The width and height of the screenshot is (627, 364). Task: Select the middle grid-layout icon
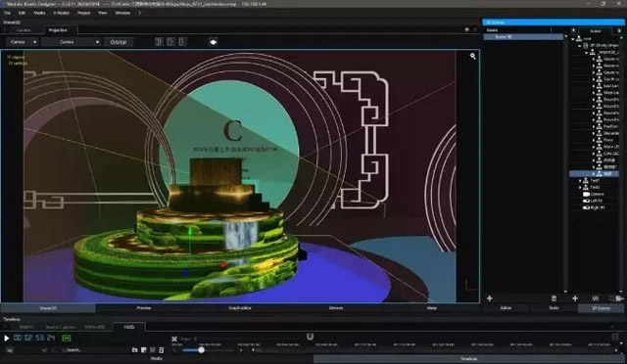tap(170, 42)
